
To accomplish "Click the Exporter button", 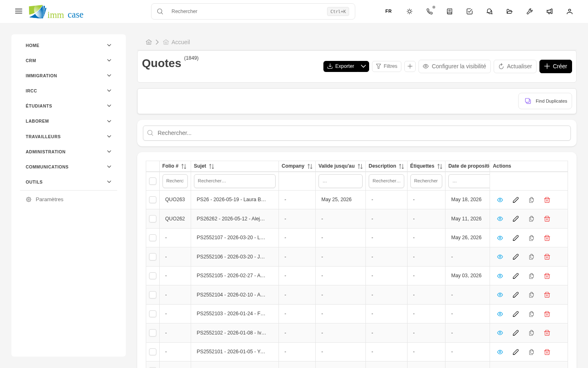I will pyautogui.click(x=341, y=66).
